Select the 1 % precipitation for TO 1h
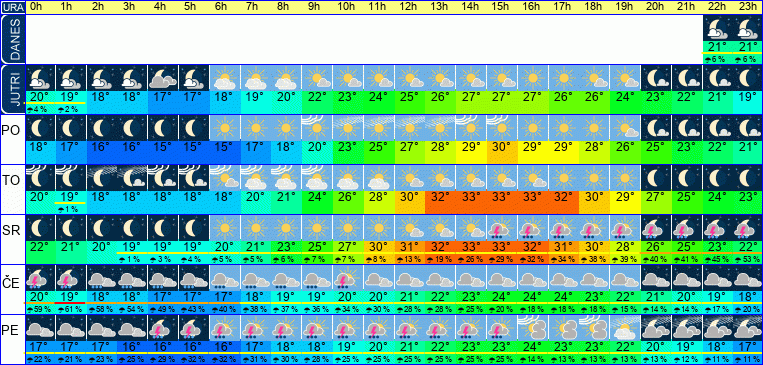This screenshot has height=365, width=763. coord(68,209)
